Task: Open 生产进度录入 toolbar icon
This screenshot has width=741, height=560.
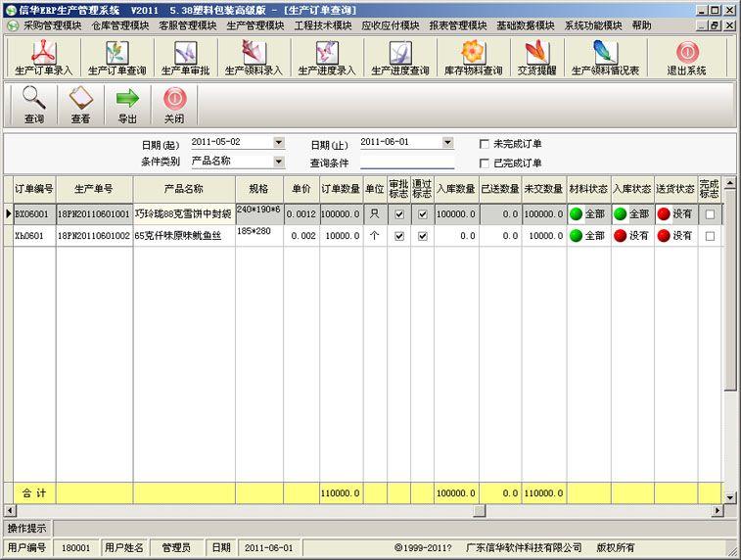Action: pyautogui.click(x=327, y=52)
